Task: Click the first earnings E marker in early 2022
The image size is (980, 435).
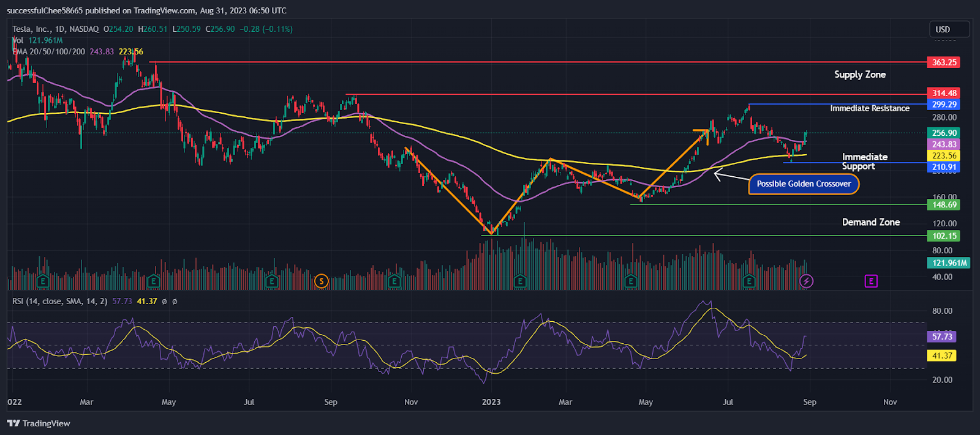Action: pos(42,281)
